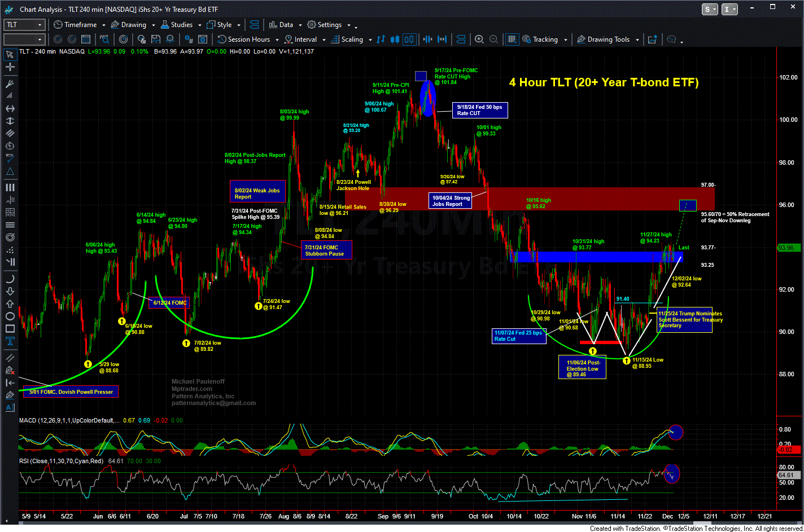The width and height of the screenshot is (804, 532).
Task: Select the rectangle drawing tool
Action: [x=10, y=329]
